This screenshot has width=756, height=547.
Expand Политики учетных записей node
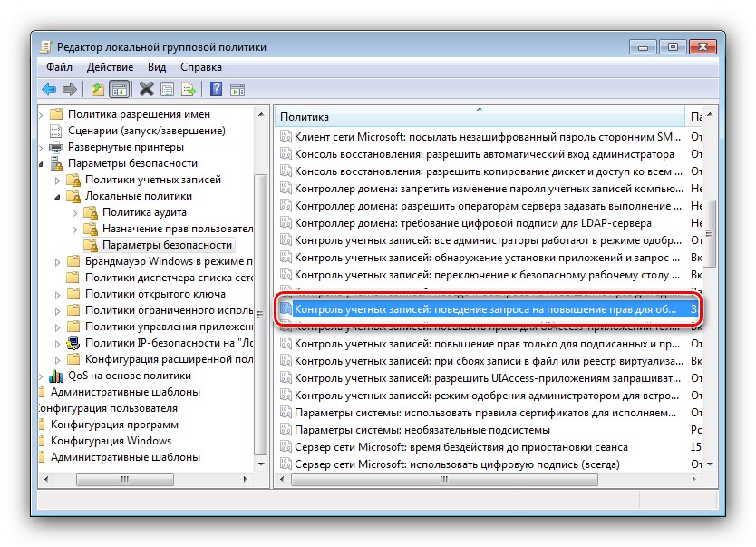(57, 181)
